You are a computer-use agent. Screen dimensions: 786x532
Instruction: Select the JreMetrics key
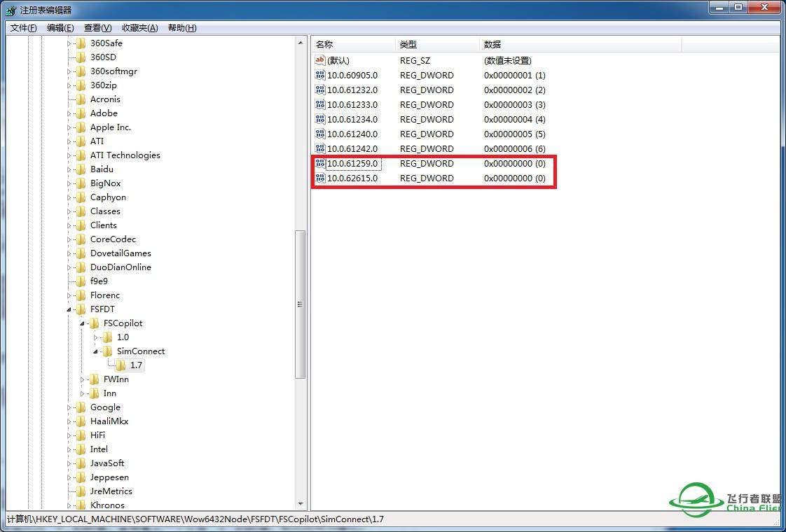pyautogui.click(x=111, y=492)
